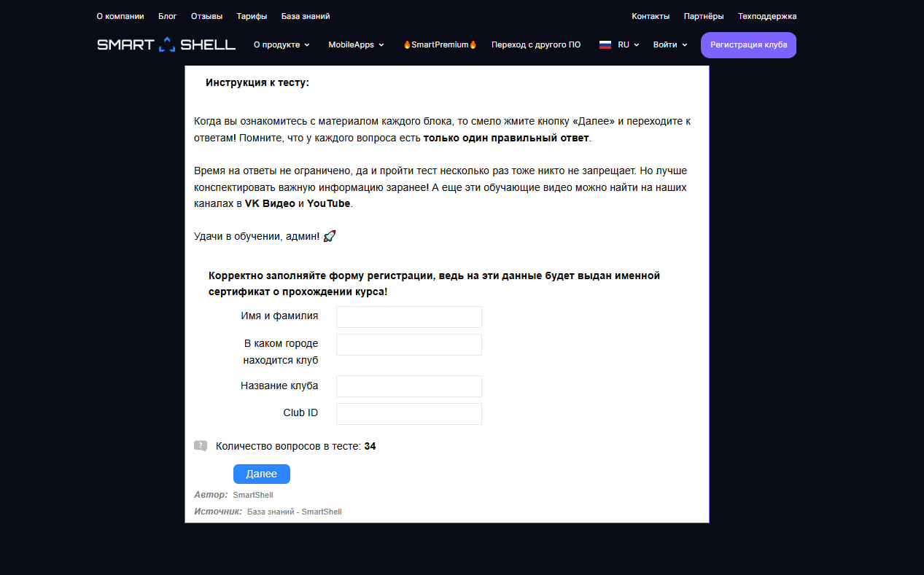Image resolution: width=924 pixels, height=575 pixels.
Task: Open the О компании link
Action: (x=120, y=16)
